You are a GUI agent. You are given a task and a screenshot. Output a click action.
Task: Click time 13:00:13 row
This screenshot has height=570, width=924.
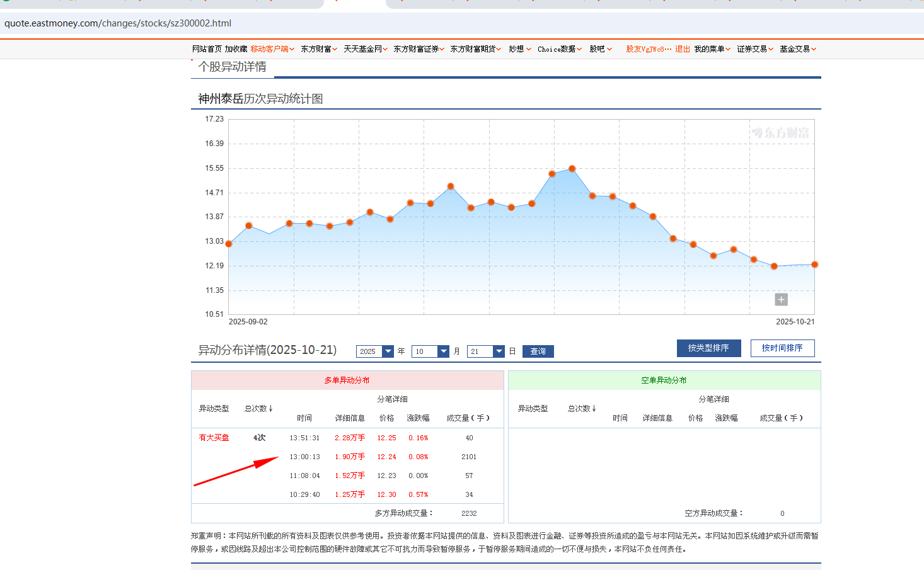305,457
